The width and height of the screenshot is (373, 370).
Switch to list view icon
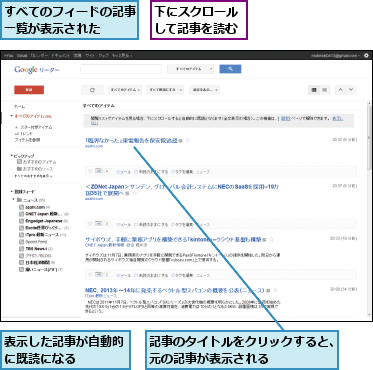click(324, 90)
